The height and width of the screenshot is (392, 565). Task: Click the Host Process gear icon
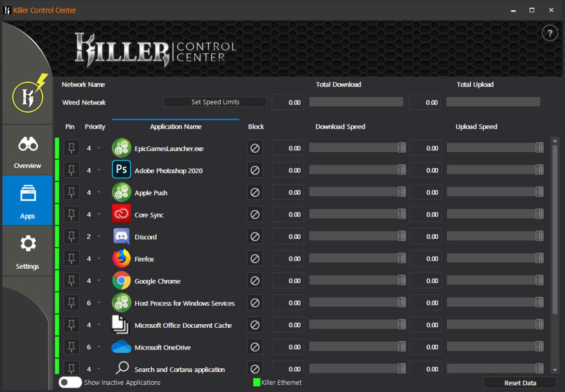tap(121, 303)
